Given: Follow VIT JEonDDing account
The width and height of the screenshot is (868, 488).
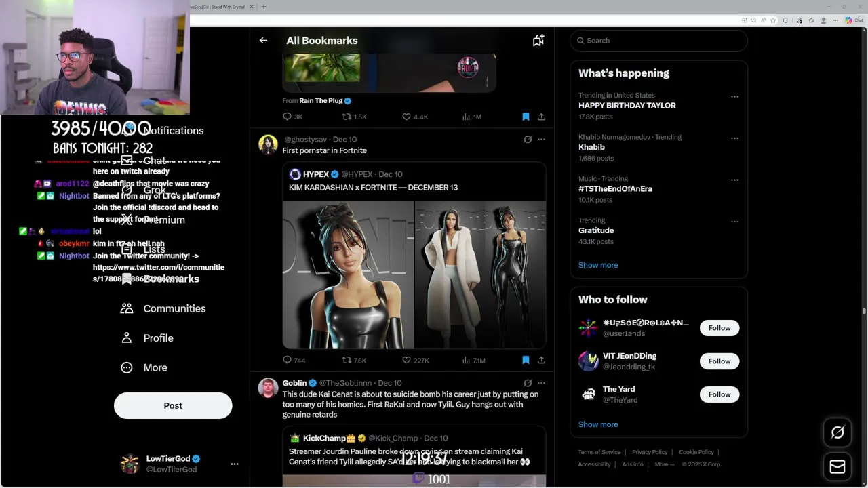Looking at the screenshot, I should point(719,361).
